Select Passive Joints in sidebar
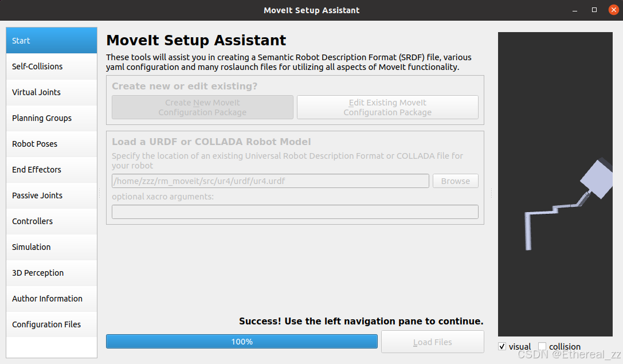This screenshot has width=623, height=364. (52, 195)
